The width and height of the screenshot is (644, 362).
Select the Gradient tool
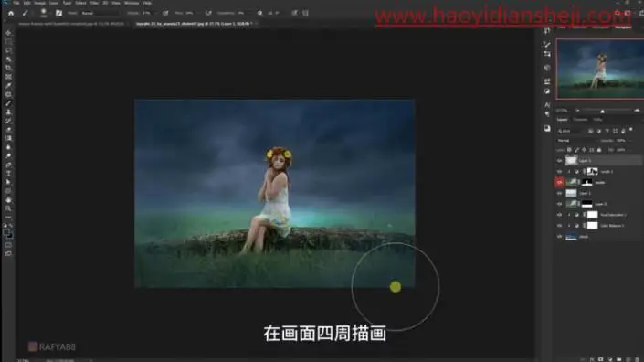tap(8, 138)
